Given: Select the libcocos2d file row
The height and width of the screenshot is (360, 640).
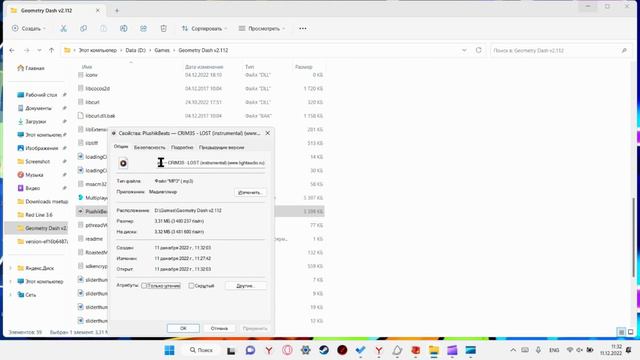Looking at the screenshot, I should click(200, 89).
